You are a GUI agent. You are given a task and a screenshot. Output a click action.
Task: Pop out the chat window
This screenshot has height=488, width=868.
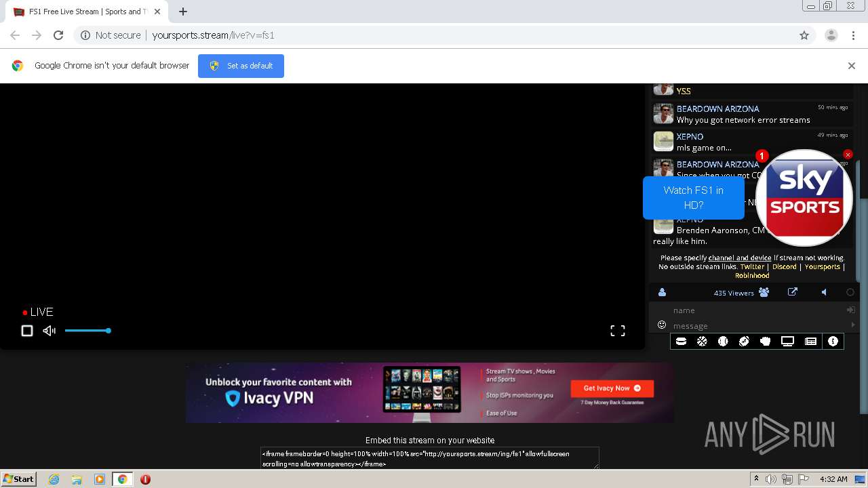point(793,292)
